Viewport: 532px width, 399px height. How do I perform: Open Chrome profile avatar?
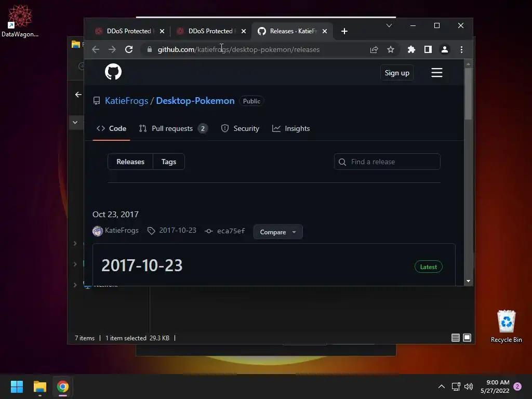[x=445, y=49]
